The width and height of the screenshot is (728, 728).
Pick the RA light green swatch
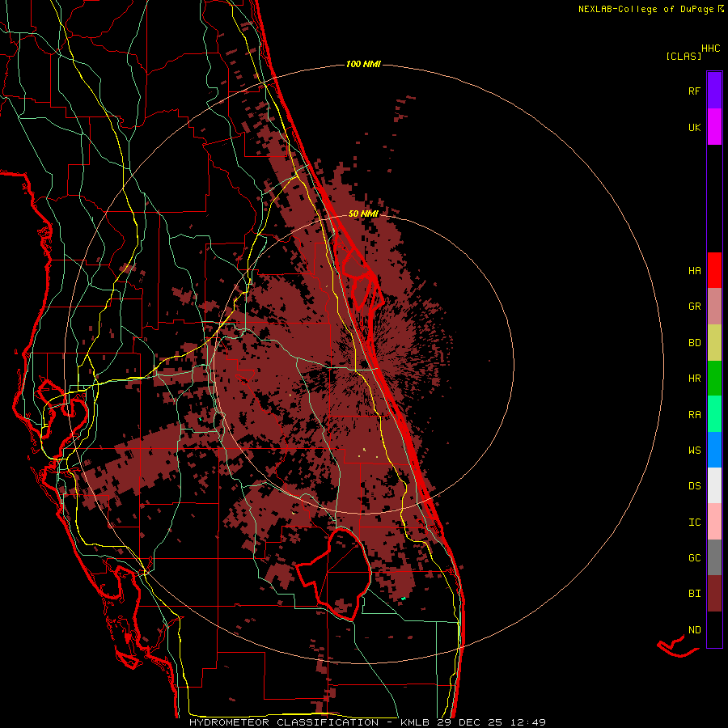coord(714,414)
